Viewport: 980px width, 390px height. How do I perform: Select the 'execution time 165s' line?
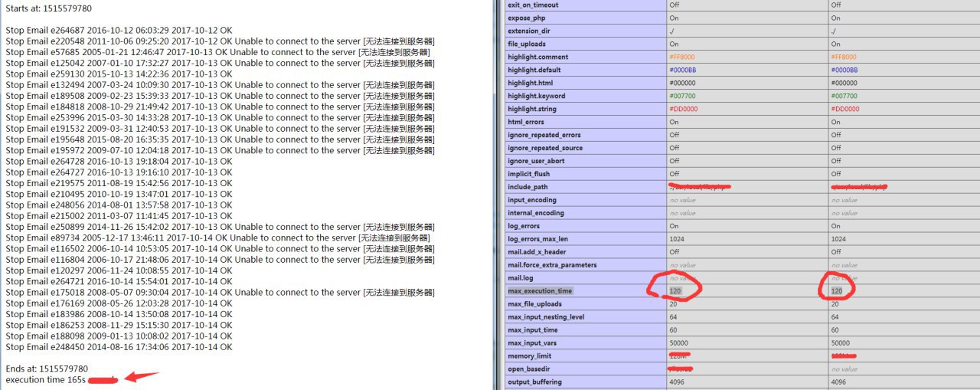[45, 379]
